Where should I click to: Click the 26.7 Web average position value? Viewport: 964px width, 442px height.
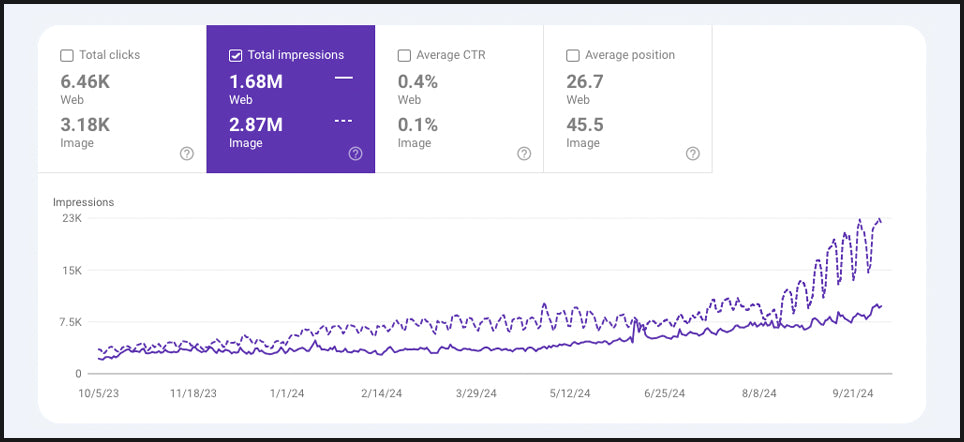[585, 82]
